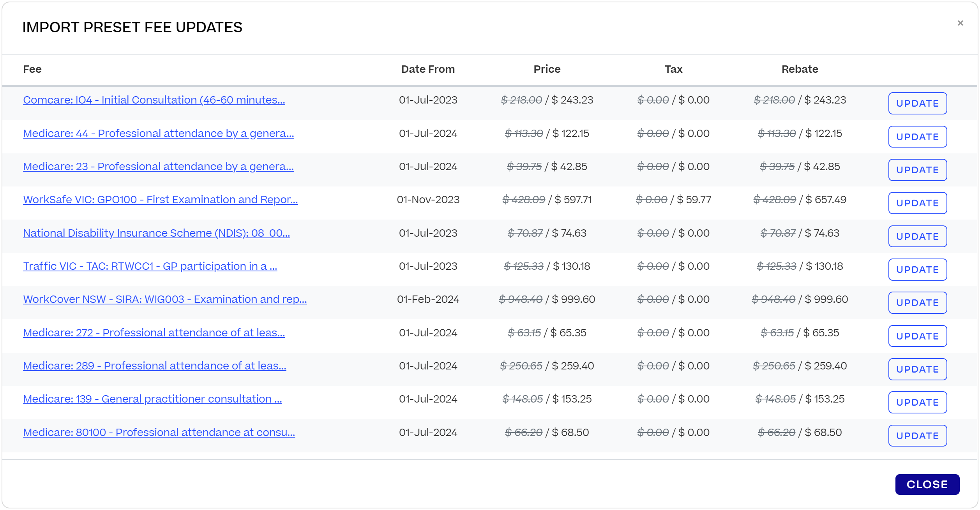
Task: Open the Comcare IO4 Initial Consultation fee link
Action: pos(154,100)
